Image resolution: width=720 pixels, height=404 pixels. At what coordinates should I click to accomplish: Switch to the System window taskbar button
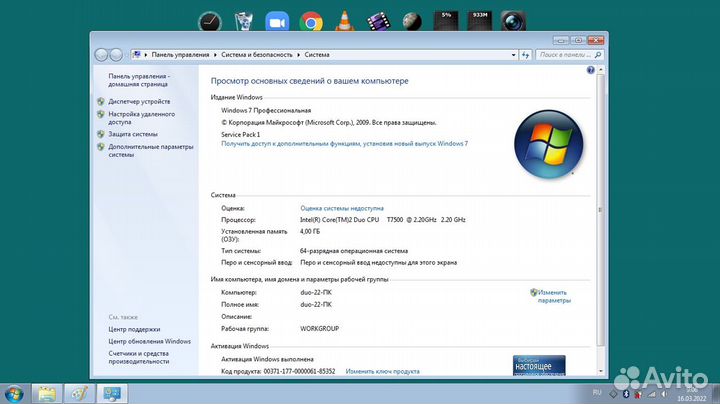coord(112,394)
